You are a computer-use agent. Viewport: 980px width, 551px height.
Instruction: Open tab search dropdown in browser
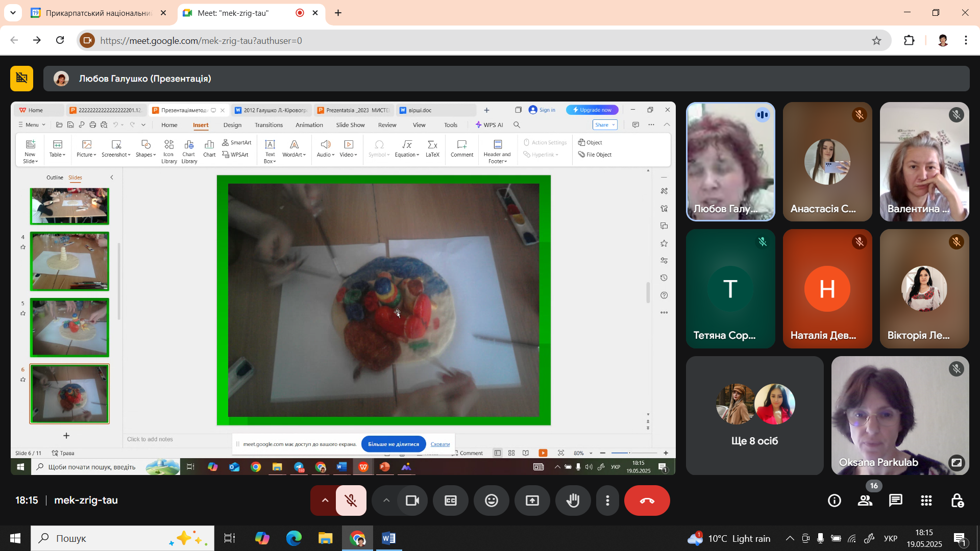pyautogui.click(x=13, y=13)
